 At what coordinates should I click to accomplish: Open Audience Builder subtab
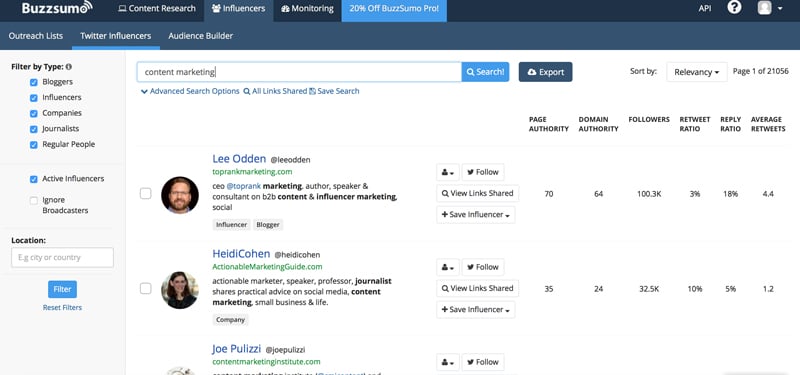click(x=201, y=36)
